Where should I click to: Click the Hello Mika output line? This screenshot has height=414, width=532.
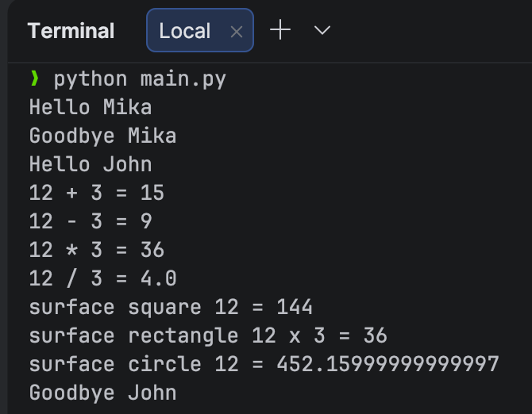90,107
